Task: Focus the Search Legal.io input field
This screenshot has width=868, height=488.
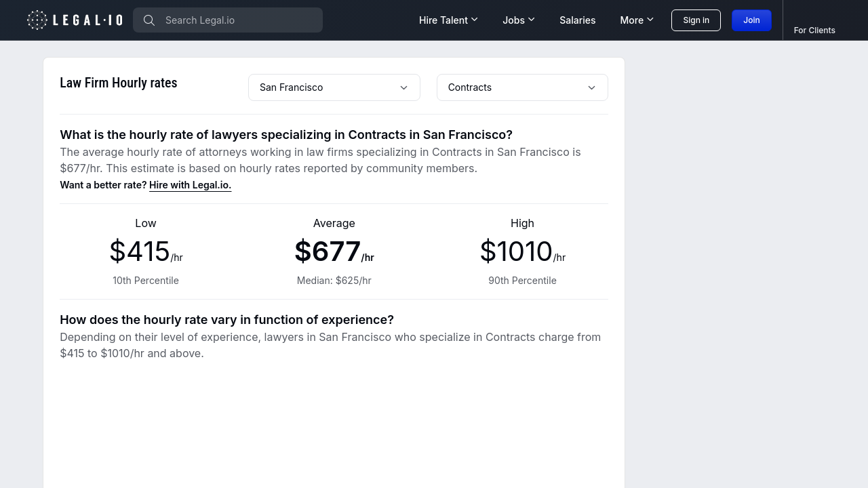Action: [237, 20]
